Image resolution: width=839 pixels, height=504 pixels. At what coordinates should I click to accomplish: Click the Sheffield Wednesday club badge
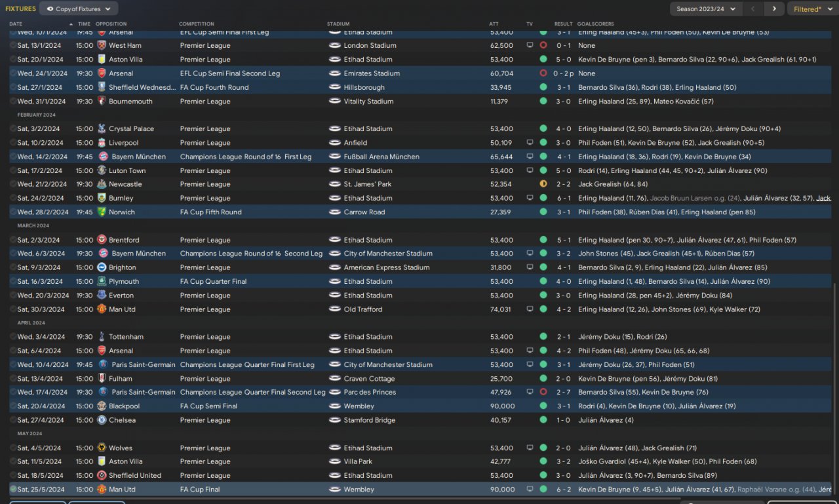point(102,88)
